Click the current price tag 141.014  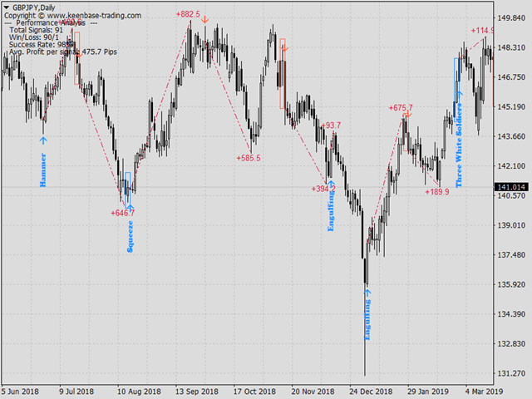point(512,187)
